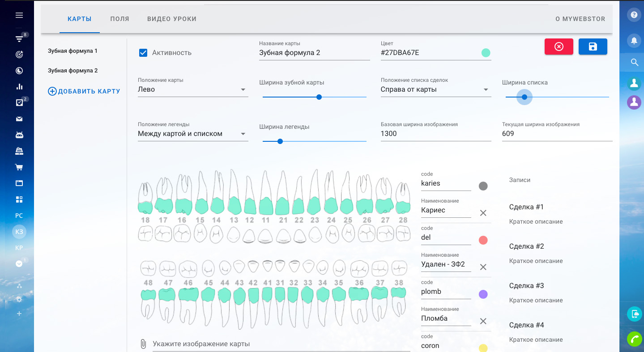This screenshot has height=352, width=644.
Task: Open the hamburger menu in left sidebar
Action: (x=19, y=15)
